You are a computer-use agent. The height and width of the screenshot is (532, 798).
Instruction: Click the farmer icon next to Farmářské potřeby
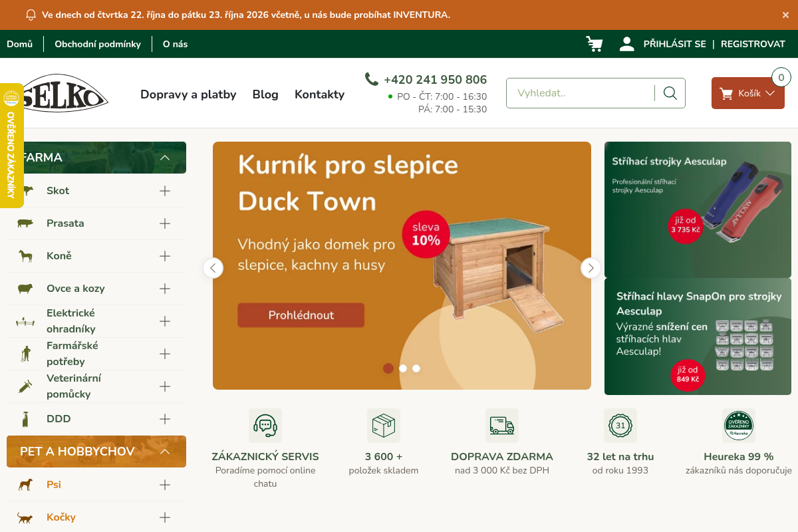point(25,354)
